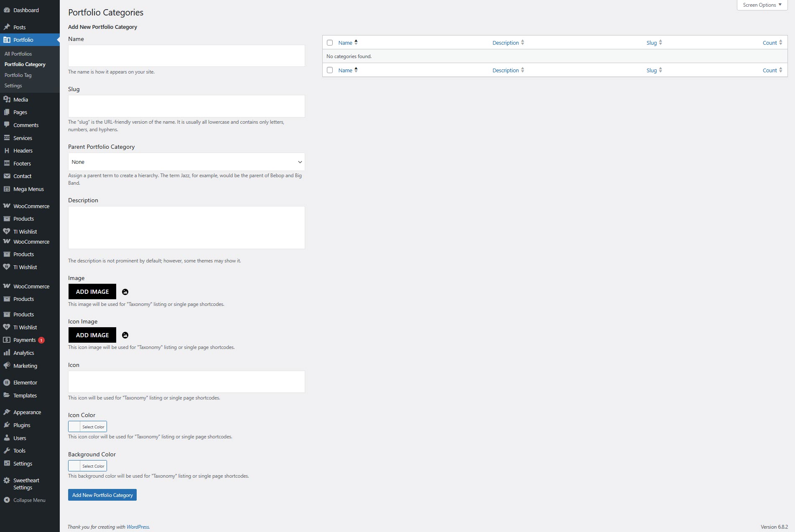Click the Services icon in the sidebar

[x=7, y=138]
